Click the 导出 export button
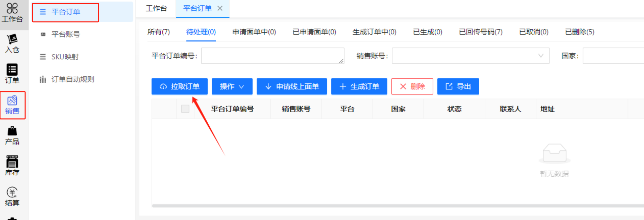Viewport: 644px width, 220px height. [458, 87]
